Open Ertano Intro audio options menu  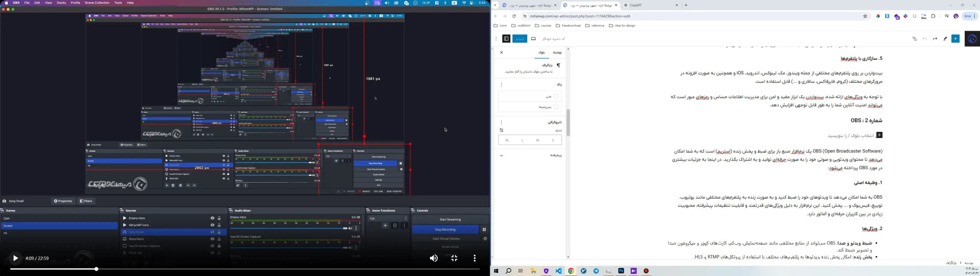tap(356, 228)
